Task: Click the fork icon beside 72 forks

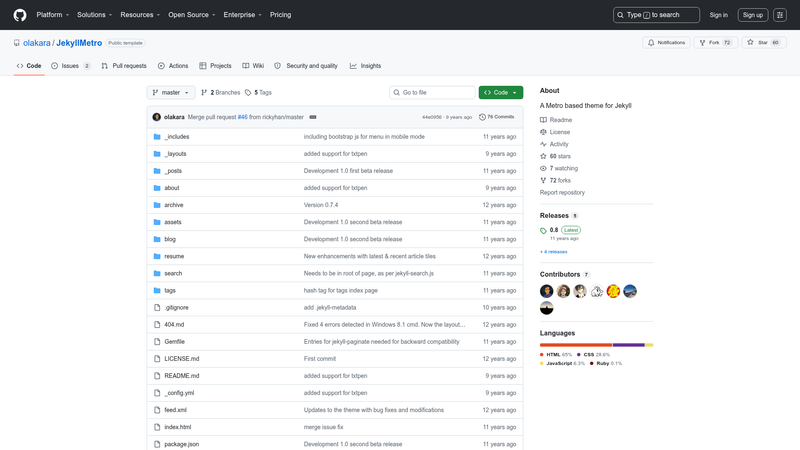Action: click(x=543, y=181)
